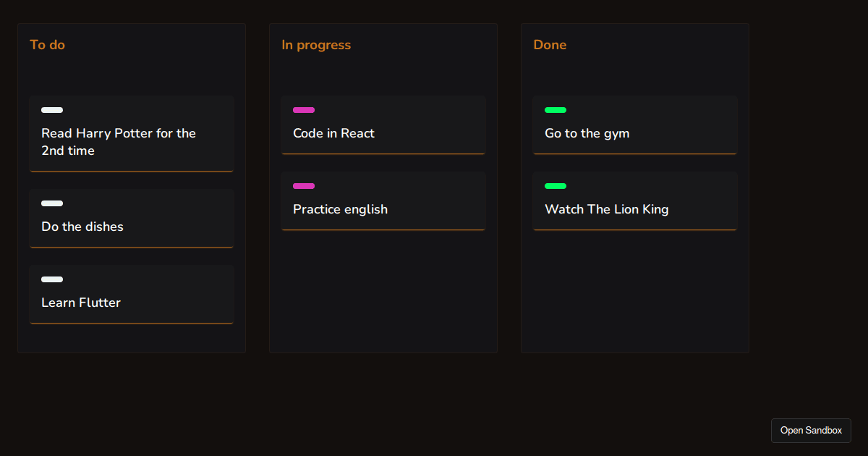Select the Do the dishes card

tap(132, 219)
